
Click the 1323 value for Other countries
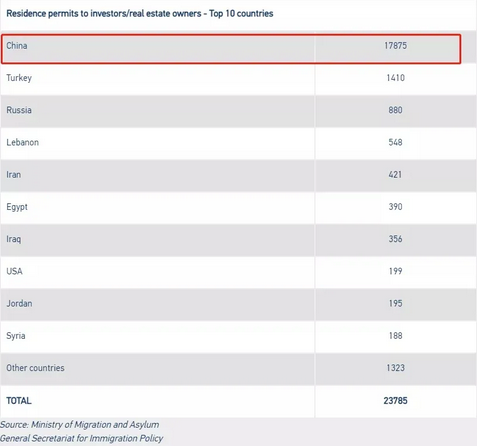tap(395, 368)
